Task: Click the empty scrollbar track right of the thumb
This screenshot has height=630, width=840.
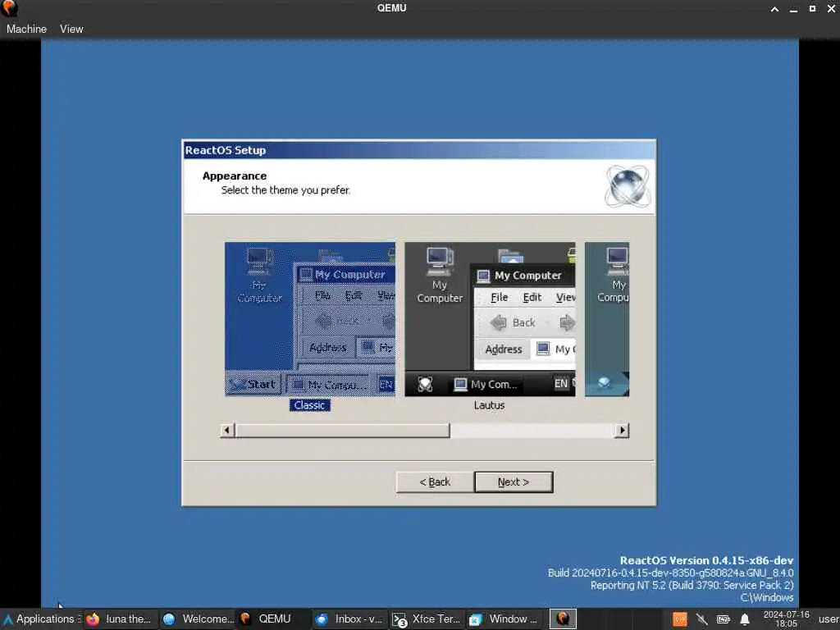Action: [x=532, y=430]
